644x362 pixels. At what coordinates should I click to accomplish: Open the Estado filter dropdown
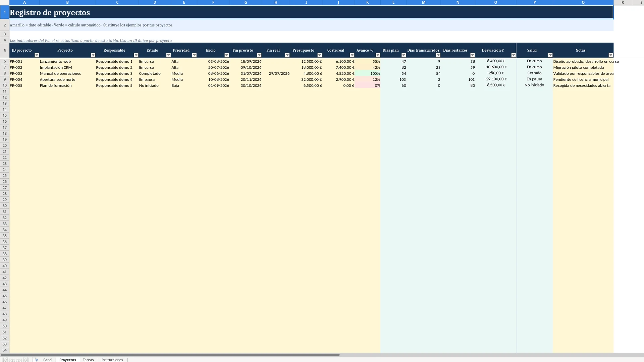tap(168, 55)
